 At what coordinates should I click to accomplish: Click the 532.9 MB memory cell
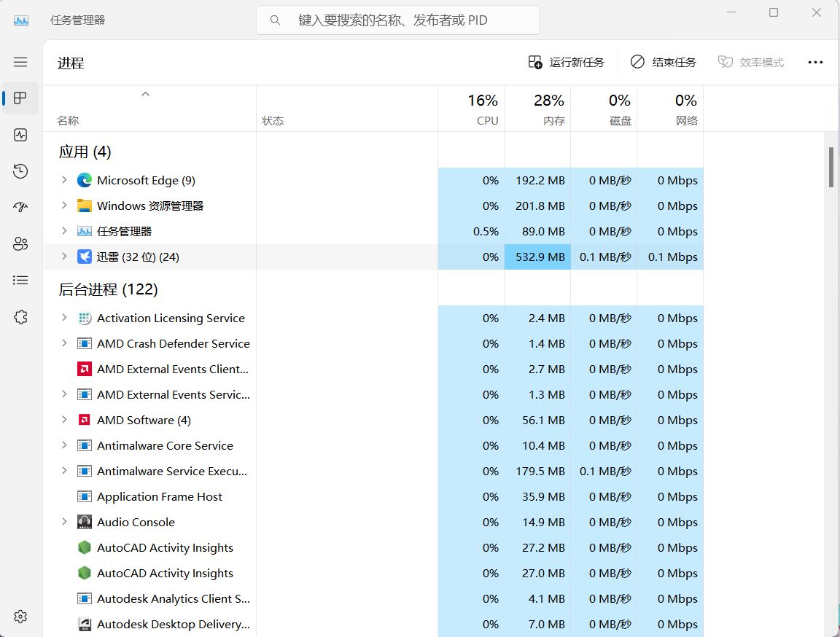point(538,257)
